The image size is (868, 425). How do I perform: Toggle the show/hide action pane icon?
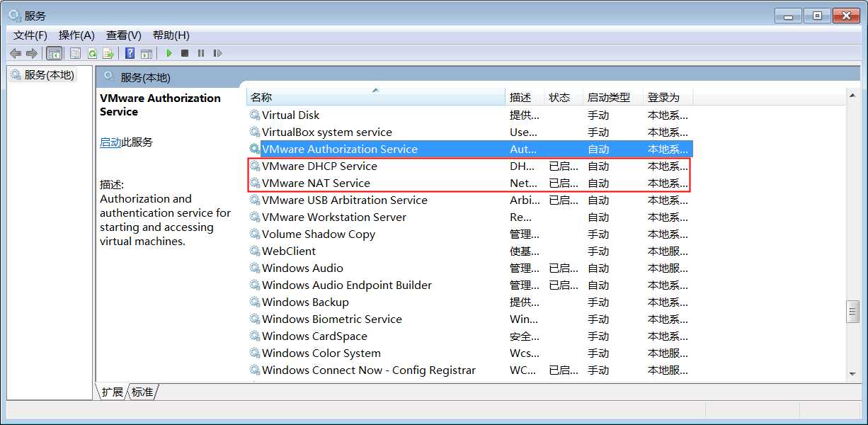pos(147,53)
